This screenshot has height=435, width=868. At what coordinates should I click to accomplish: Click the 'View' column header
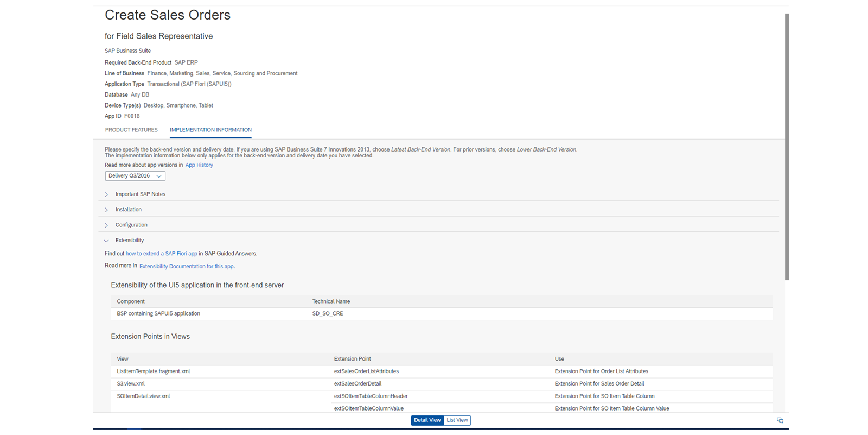[123, 359]
